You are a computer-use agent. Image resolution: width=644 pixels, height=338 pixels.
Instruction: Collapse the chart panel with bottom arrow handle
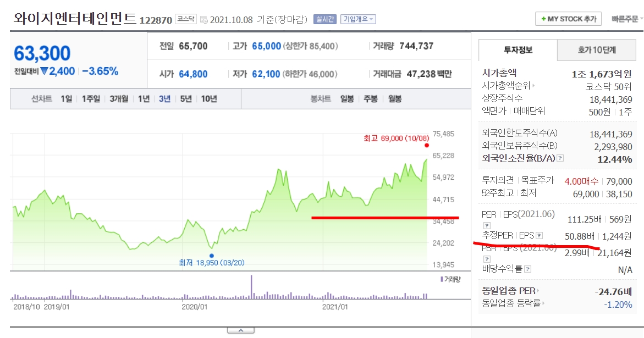(x=241, y=330)
